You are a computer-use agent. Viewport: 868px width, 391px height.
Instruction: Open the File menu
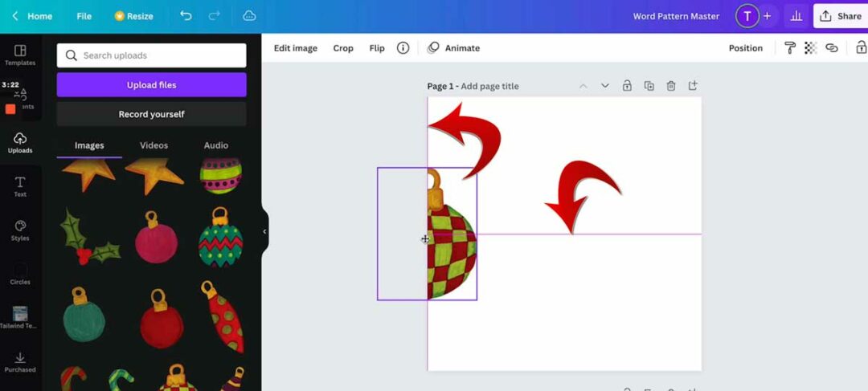pos(84,16)
